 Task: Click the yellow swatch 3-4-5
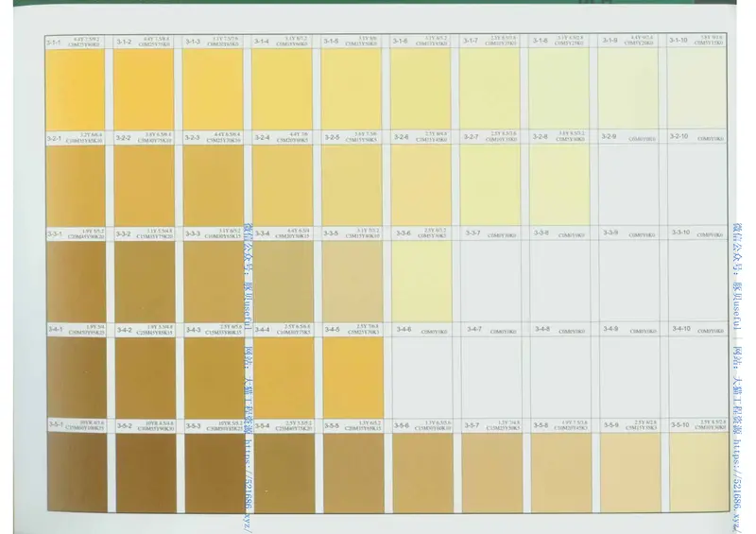(x=352, y=377)
